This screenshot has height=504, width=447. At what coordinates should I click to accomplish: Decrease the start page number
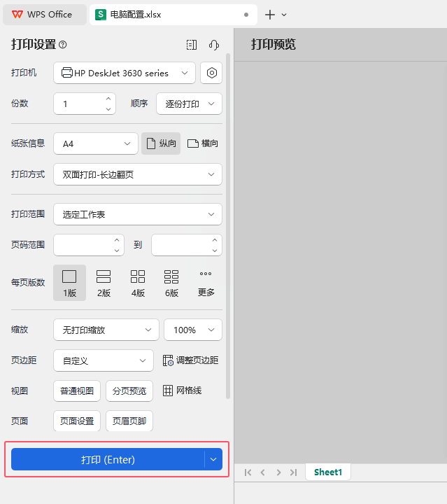117,251
